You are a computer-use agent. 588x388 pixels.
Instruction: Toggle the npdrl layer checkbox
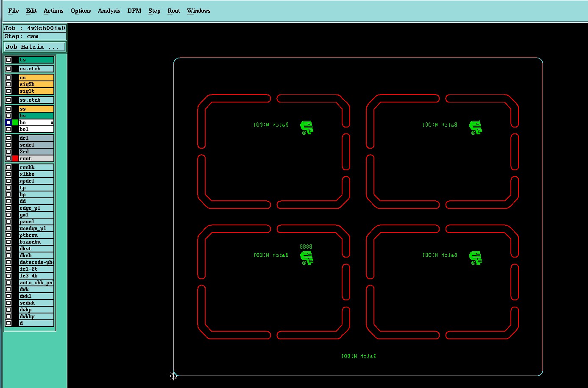point(8,181)
